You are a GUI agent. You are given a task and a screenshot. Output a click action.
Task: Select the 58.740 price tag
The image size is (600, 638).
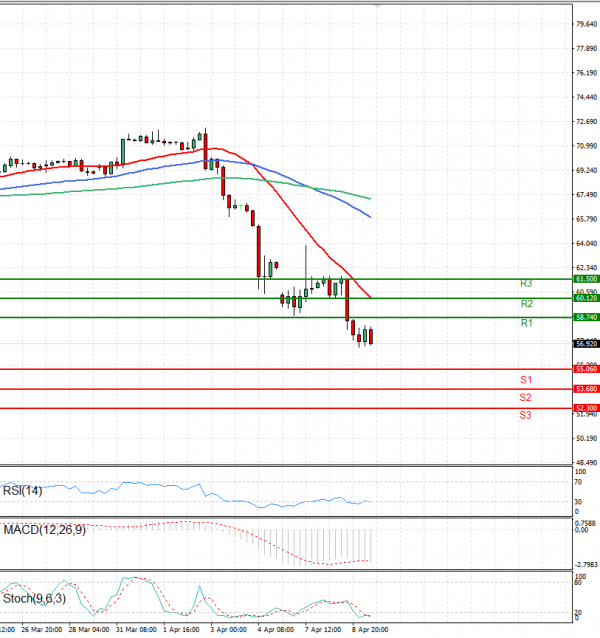586,317
